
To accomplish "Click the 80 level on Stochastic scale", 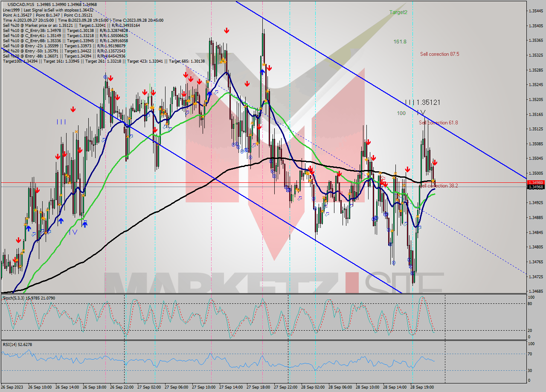I will point(531,304).
